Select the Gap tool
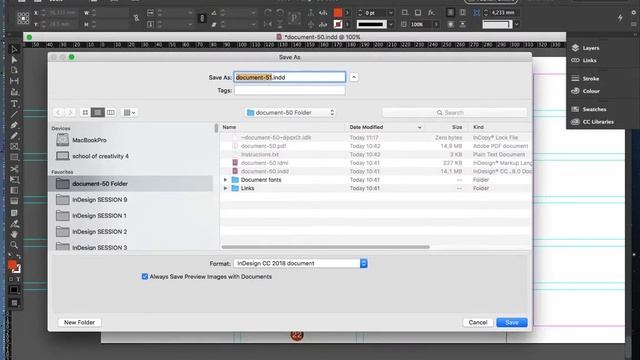640x360 pixels. click(x=14, y=81)
